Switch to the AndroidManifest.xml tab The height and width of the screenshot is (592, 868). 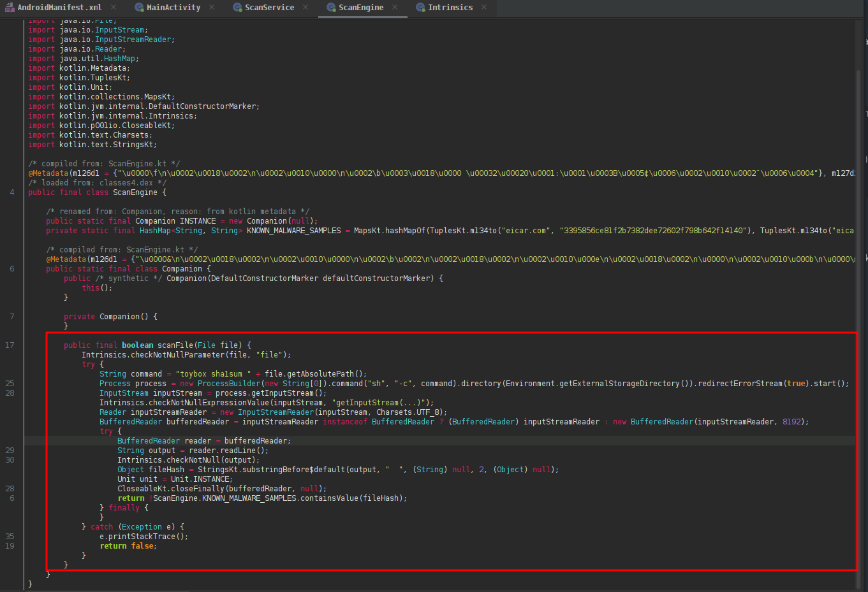[59, 8]
